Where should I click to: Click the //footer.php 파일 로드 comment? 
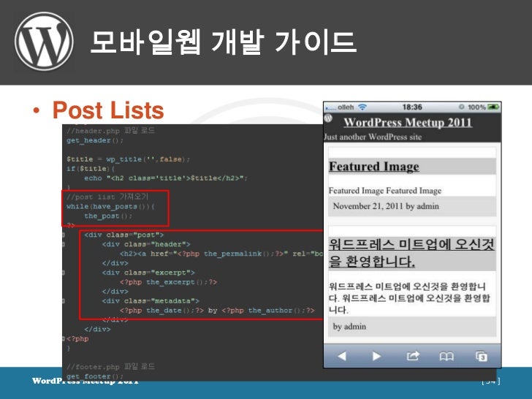pyautogui.click(x=110, y=367)
